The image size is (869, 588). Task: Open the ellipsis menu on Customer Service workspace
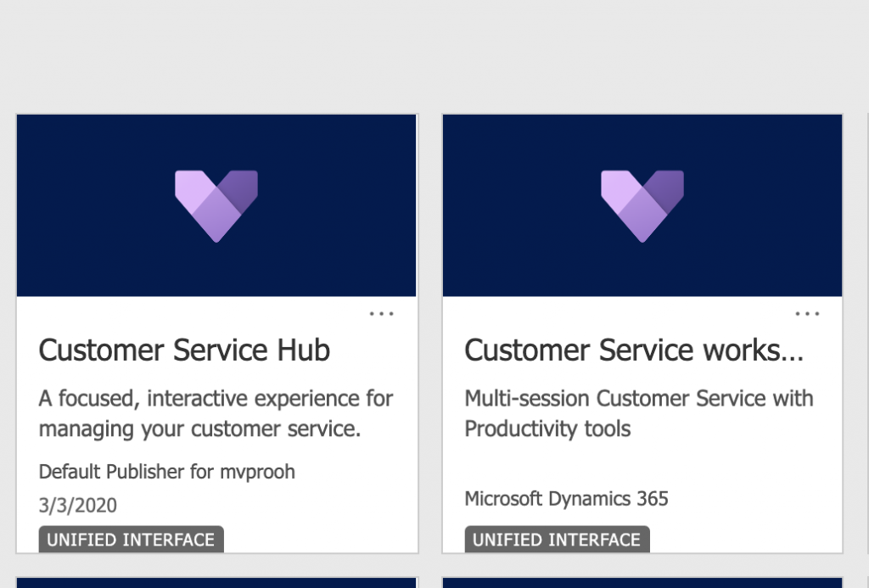pos(807,313)
